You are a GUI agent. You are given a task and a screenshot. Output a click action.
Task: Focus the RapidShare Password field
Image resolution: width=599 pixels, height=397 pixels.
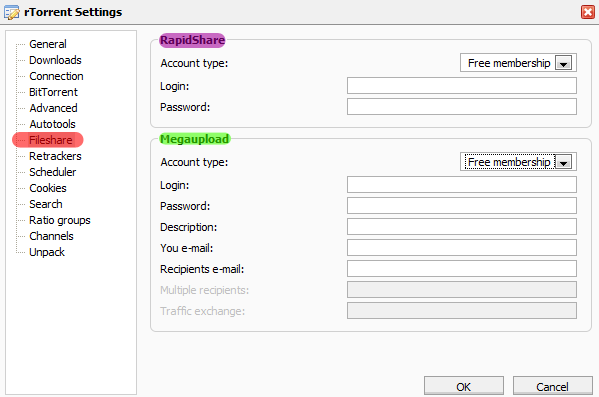coord(462,107)
